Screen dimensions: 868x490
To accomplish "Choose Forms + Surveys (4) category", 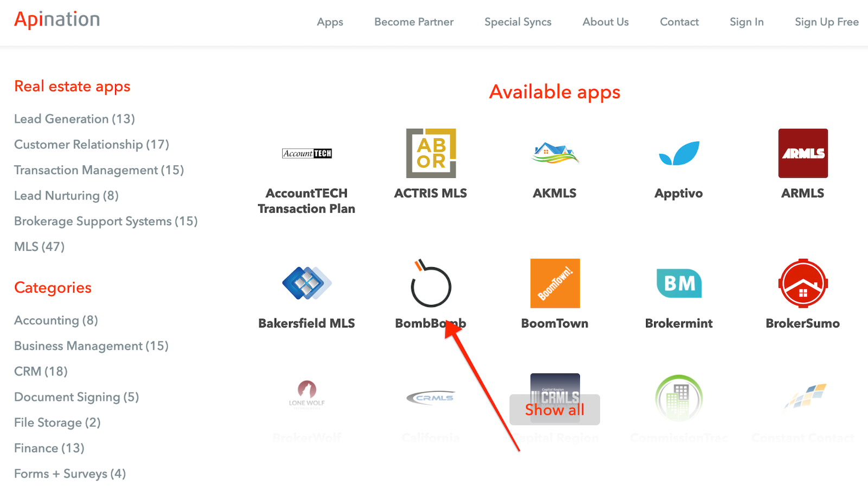I will [x=70, y=474].
